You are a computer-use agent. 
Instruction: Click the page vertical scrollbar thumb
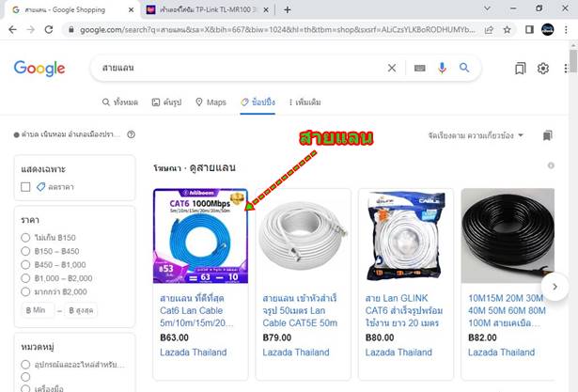tap(573, 61)
